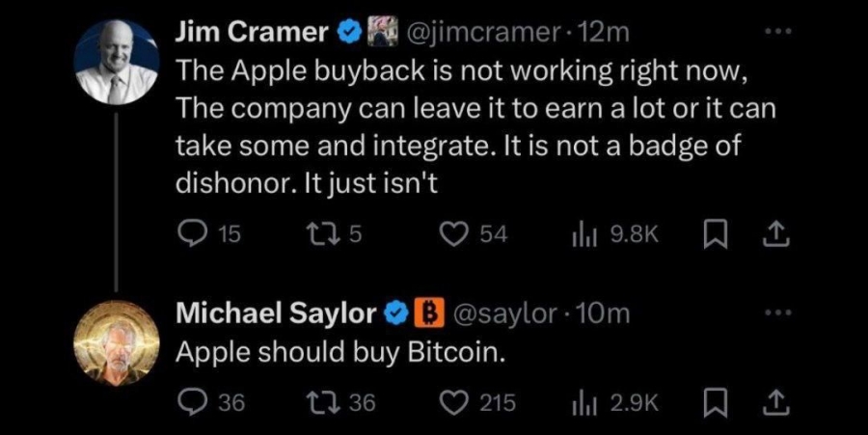Open Jim Cramer's profile picture

point(117,62)
